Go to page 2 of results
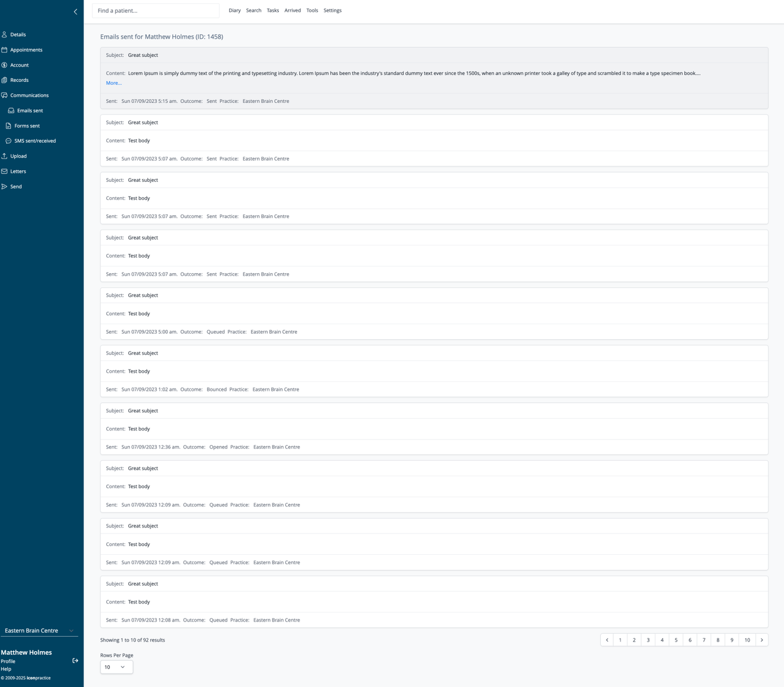This screenshot has height=687, width=784. coord(634,640)
